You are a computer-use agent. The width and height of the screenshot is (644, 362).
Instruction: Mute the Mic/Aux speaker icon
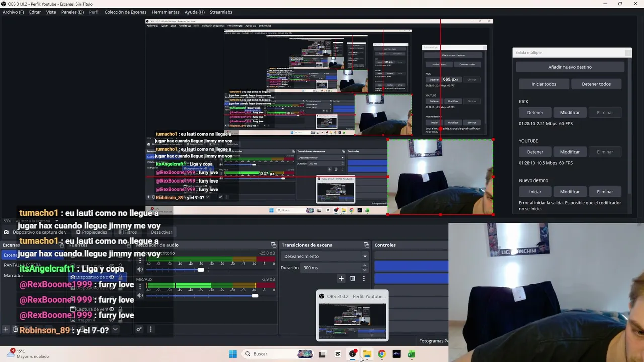coord(140,295)
